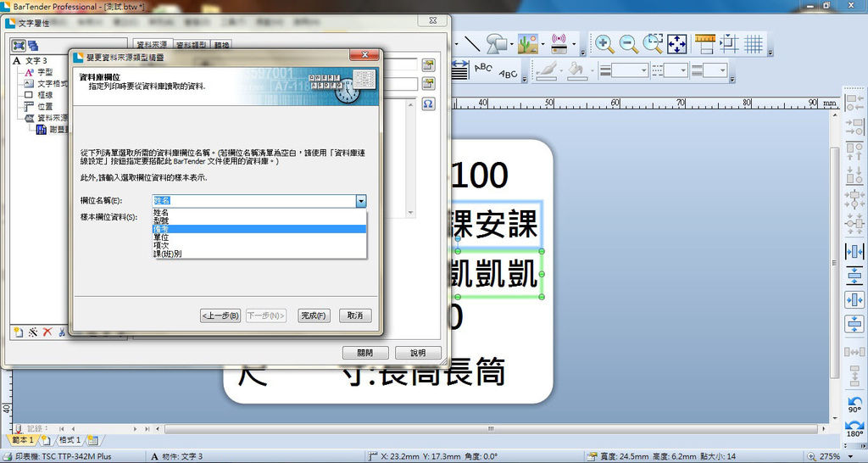Click the Rotate 90° icon
Screen dimensions: 868x463
point(854,404)
